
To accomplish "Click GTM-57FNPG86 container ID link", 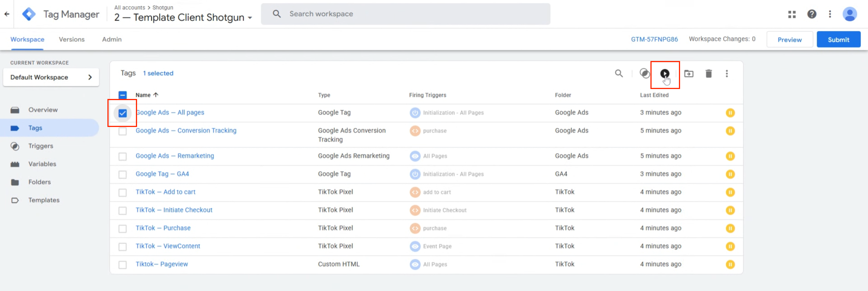I will (x=654, y=39).
